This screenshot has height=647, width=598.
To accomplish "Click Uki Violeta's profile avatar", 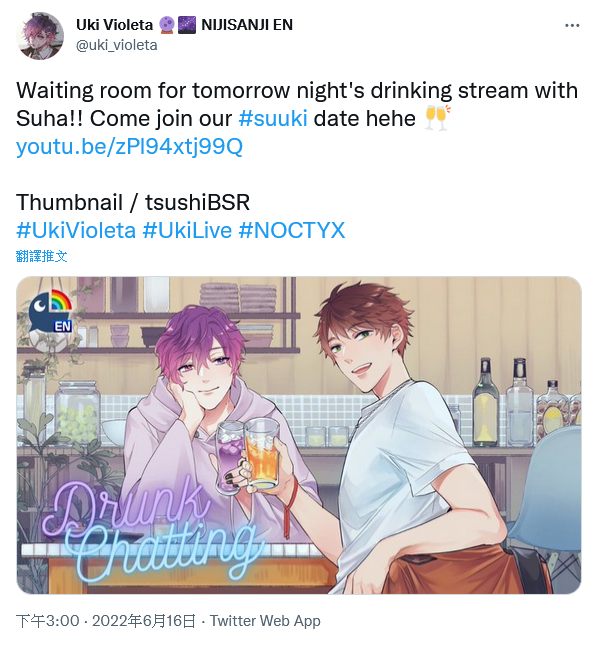I will pos(40,36).
